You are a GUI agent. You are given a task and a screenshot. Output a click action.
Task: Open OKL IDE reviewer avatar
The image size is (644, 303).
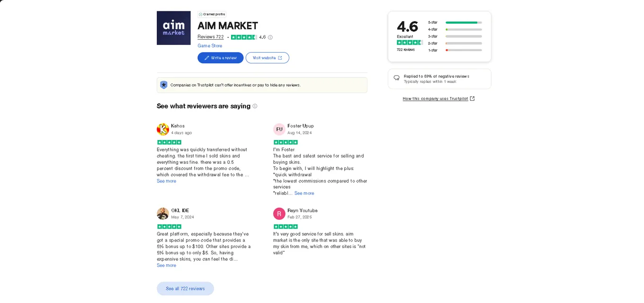coord(163,214)
